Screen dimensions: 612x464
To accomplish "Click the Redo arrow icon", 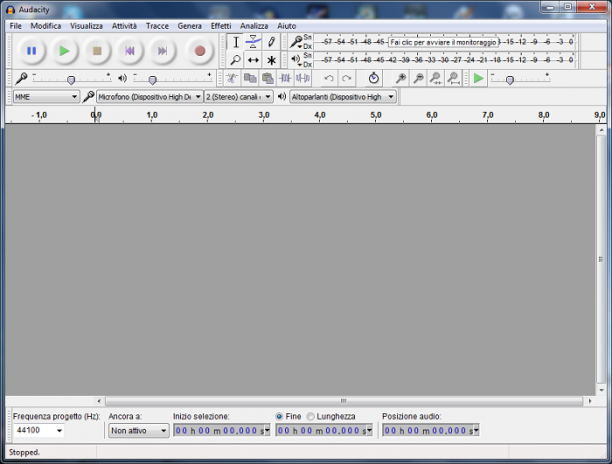I will (x=347, y=78).
